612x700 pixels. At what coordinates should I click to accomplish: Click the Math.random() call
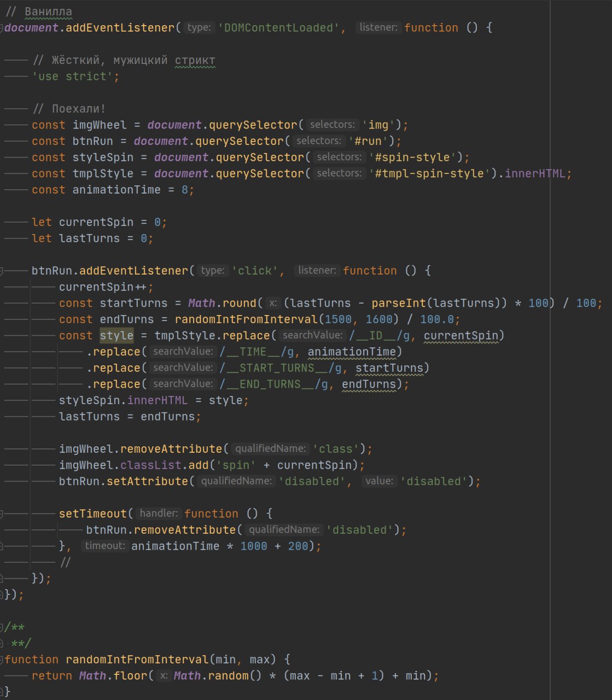(218, 676)
